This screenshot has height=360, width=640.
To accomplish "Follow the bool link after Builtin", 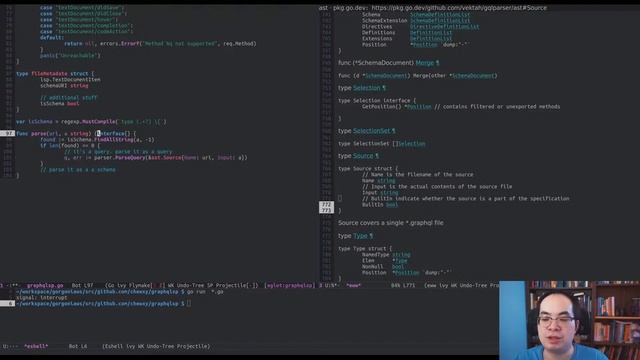I will tap(392, 204).
